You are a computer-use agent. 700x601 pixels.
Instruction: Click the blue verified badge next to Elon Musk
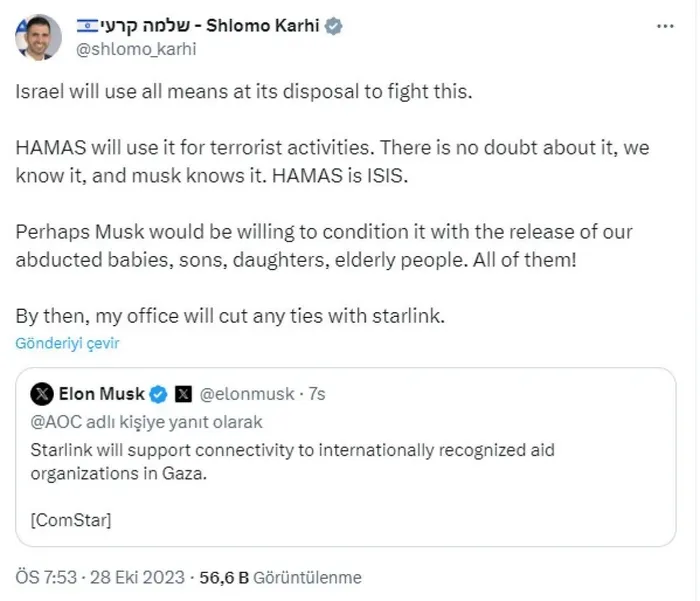point(160,393)
